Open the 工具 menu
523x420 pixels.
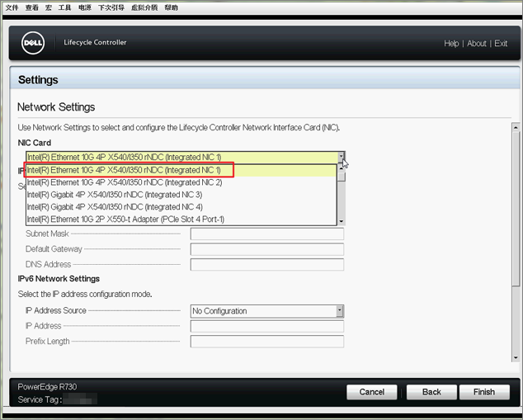click(x=64, y=7)
